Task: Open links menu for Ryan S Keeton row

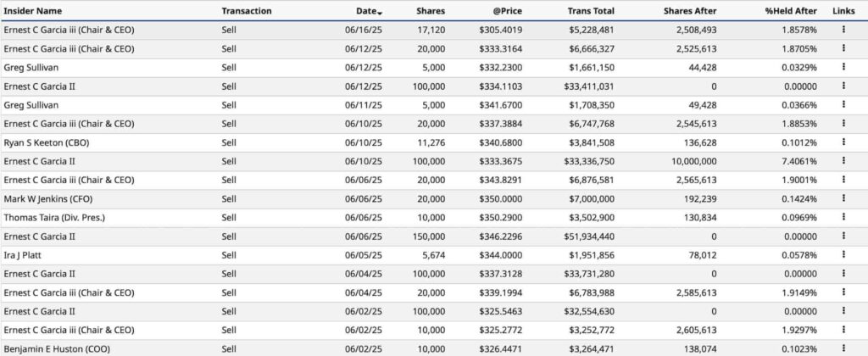Action: pyautogui.click(x=843, y=142)
